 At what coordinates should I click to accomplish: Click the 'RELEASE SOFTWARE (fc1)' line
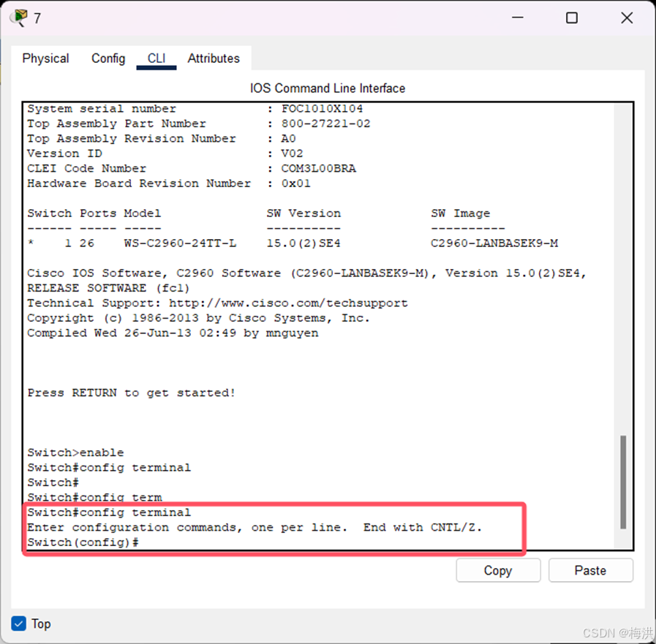(x=108, y=288)
